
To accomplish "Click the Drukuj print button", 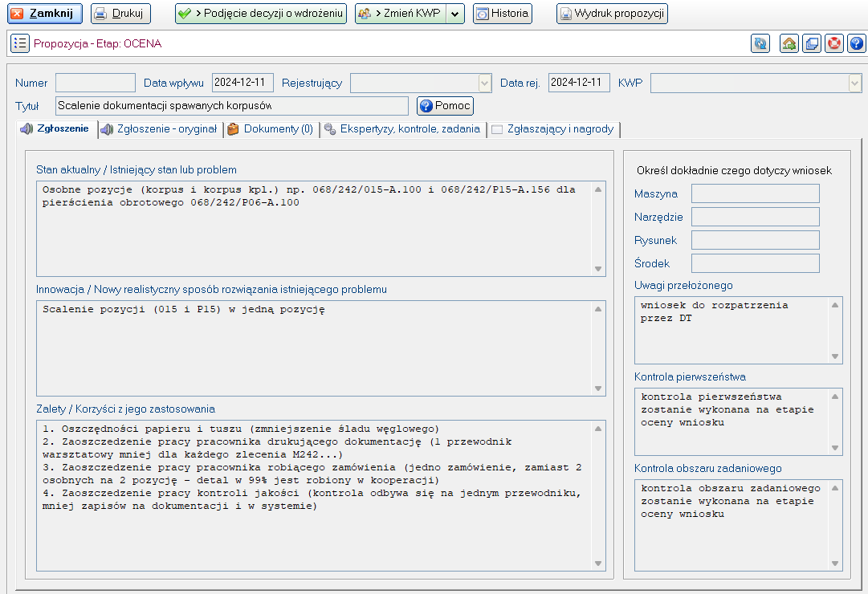I will (x=120, y=14).
